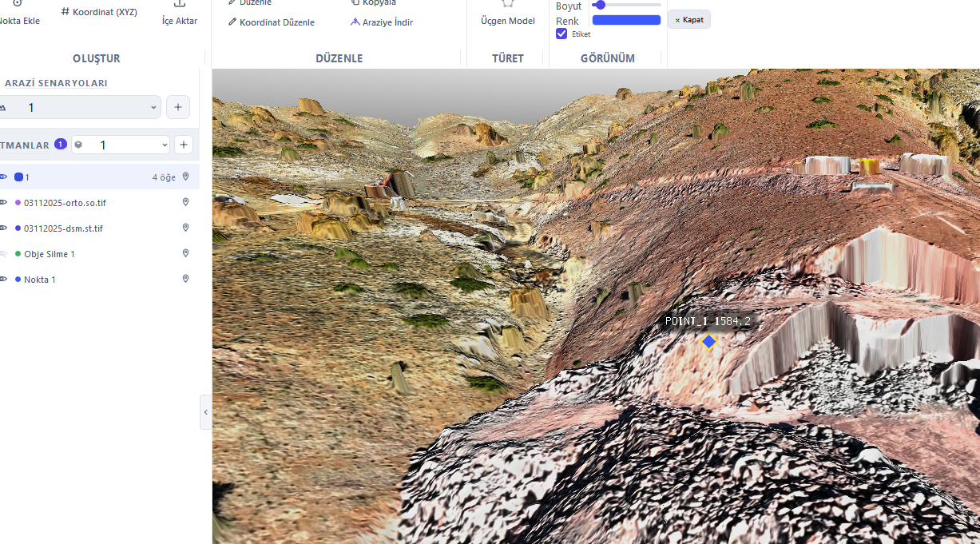980x544 pixels.
Task: Click the İçe Aktar import button
Action: click(180, 14)
